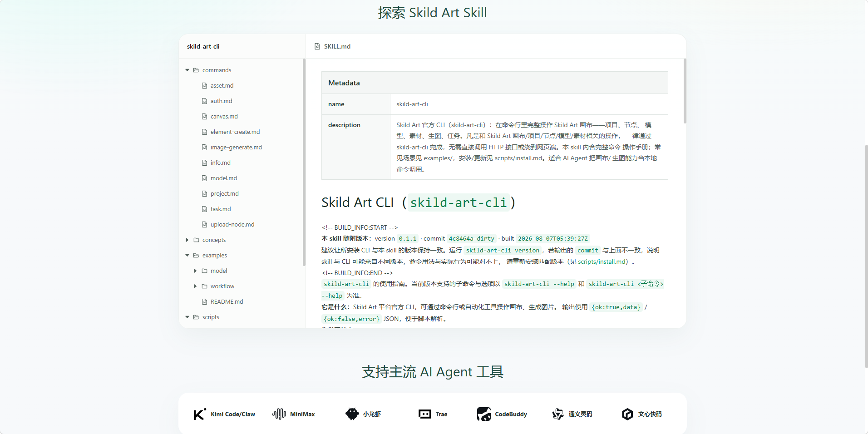
Task: Click the SKILL.md file name in header
Action: [337, 46]
